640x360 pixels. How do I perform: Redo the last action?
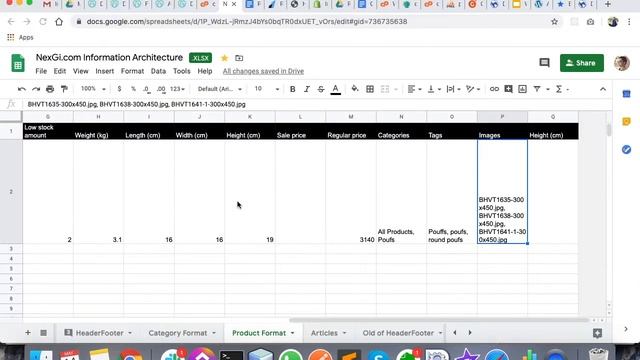(x=36, y=89)
